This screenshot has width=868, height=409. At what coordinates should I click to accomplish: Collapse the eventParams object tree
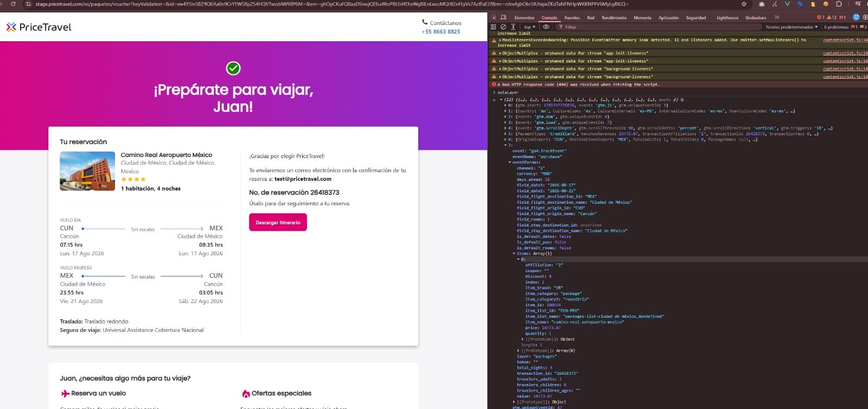[509, 162]
